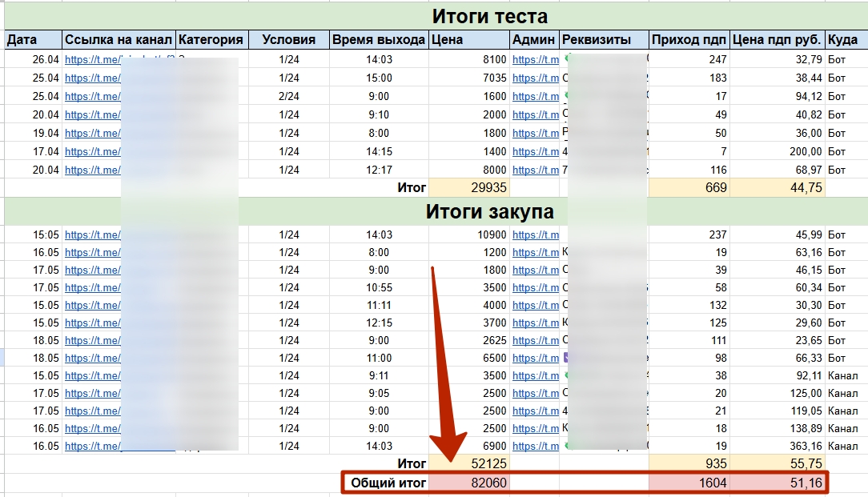Viewport: 868px width, 497px height.
Task: Select the cost cell '363,16'
Action: click(x=778, y=446)
